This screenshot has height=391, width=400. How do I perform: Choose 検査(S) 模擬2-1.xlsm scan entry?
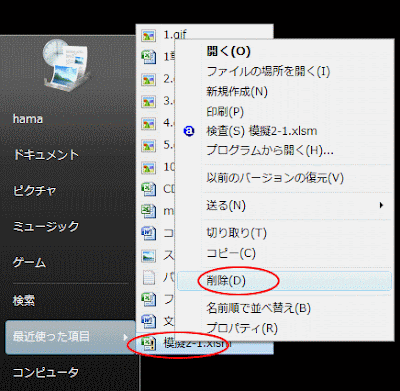coord(262,131)
